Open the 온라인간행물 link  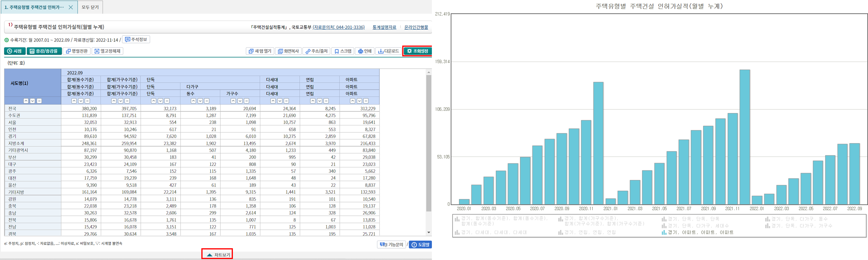(x=416, y=27)
